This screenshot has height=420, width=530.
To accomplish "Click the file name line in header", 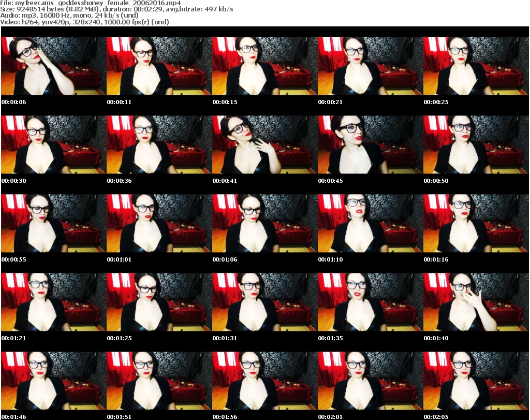I will 91,3.
